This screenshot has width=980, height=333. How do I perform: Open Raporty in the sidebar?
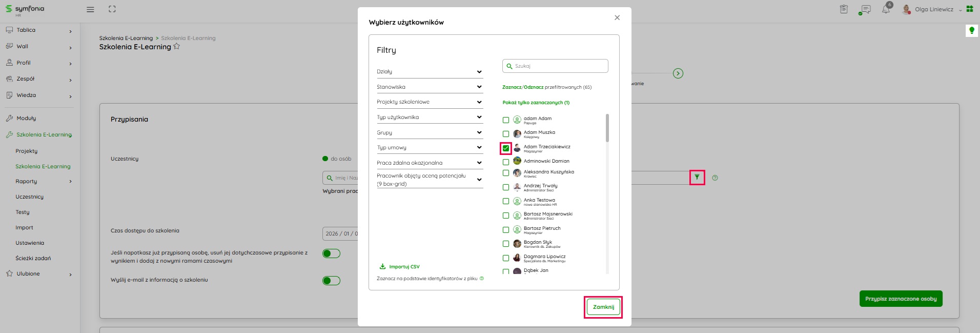[x=27, y=181]
